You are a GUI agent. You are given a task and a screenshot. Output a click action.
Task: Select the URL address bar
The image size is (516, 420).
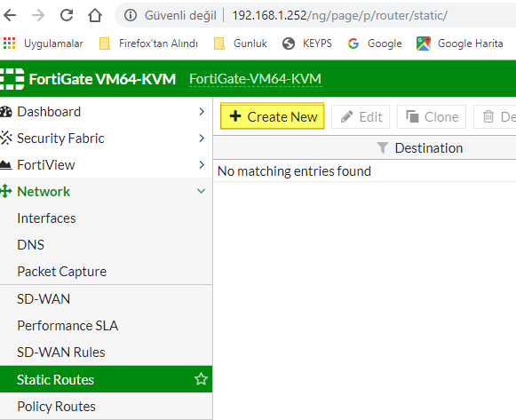click(x=339, y=15)
